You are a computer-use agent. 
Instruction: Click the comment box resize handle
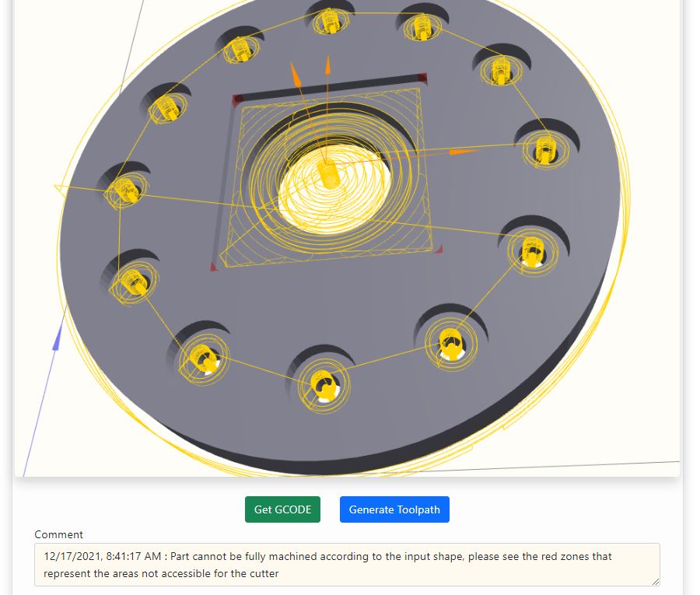(656, 582)
